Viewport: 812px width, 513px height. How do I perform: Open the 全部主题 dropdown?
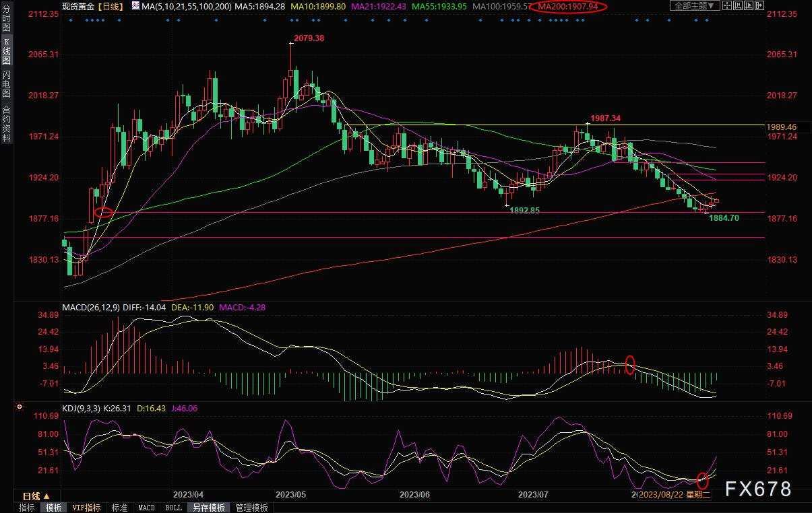pyautogui.click(x=695, y=5)
